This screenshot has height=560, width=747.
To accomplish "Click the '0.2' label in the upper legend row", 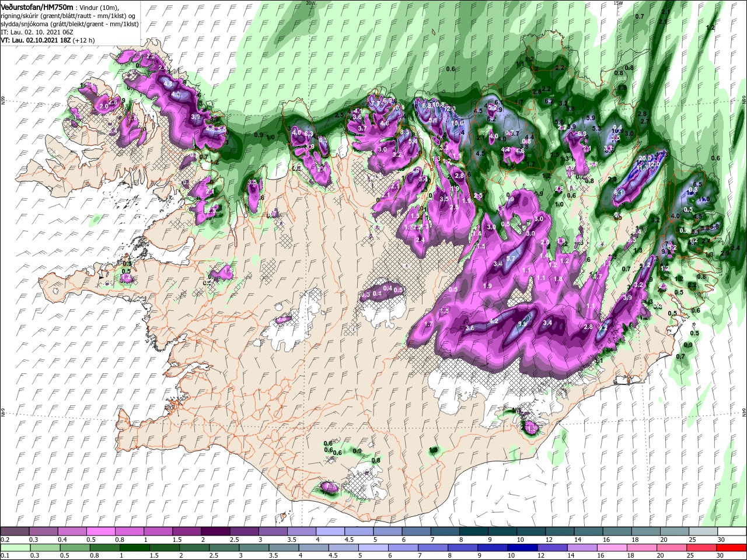I will 5,540.
